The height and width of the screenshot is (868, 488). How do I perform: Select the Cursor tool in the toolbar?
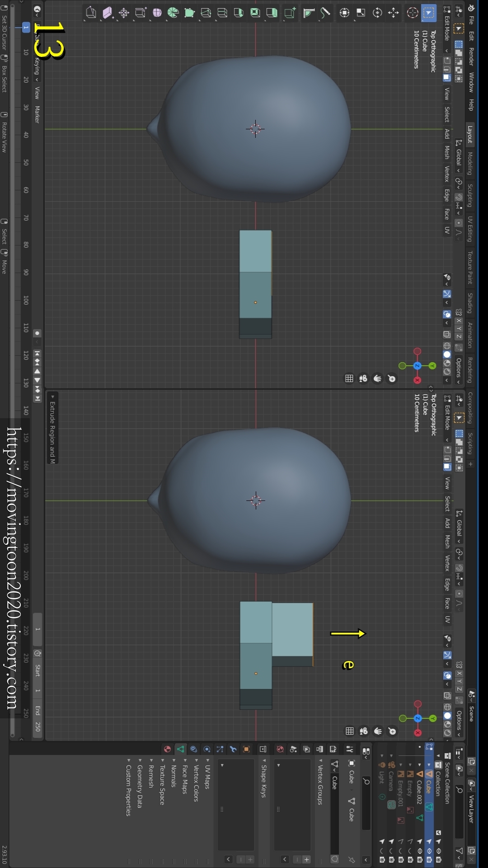(412, 13)
